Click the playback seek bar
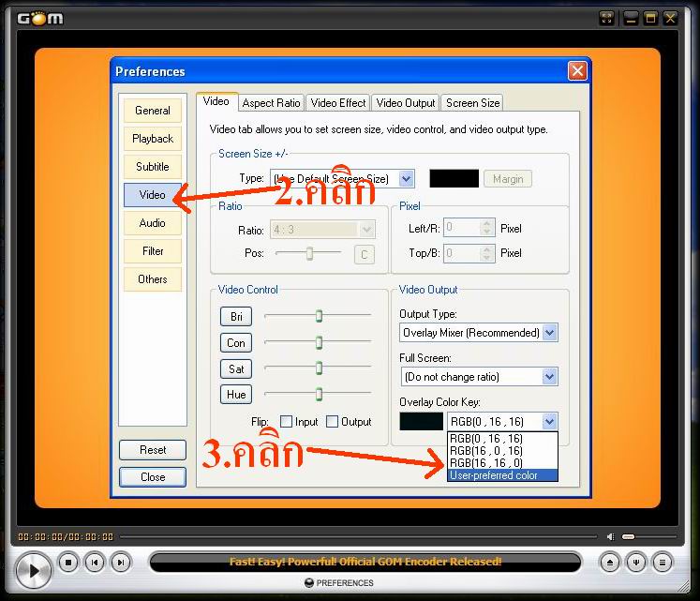This screenshot has width=700, height=601. pos(359,536)
